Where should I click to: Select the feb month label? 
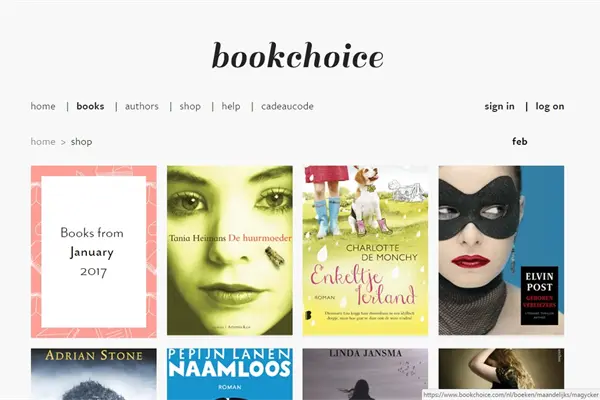click(x=520, y=141)
